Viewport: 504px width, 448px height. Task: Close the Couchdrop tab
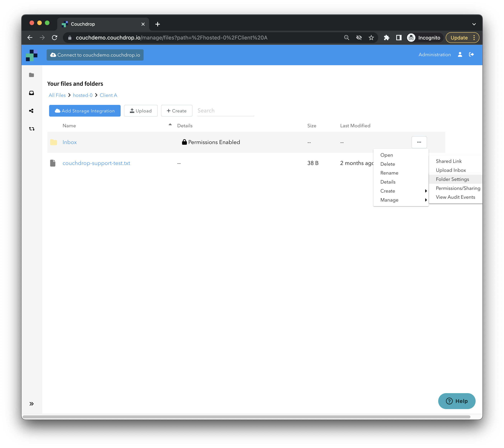[143, 24]
